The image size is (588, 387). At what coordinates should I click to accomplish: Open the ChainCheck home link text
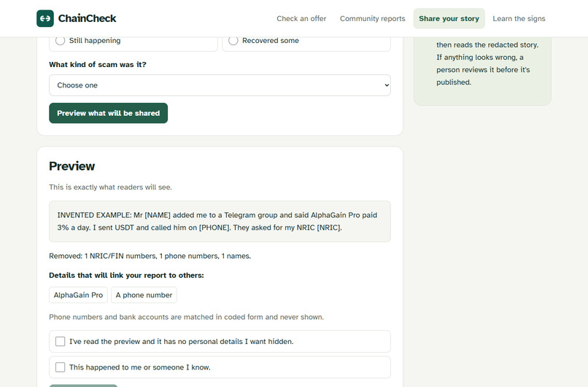coord(87,18)
